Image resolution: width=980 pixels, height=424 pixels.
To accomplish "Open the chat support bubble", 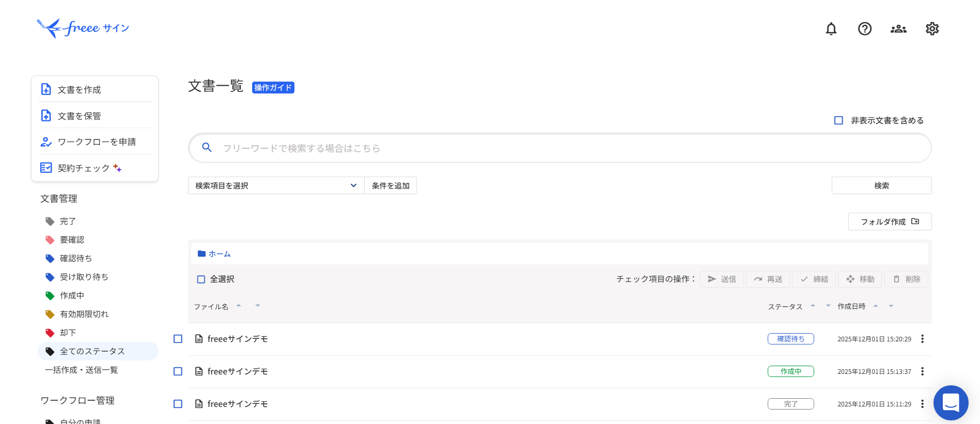I will pos(951,402).
